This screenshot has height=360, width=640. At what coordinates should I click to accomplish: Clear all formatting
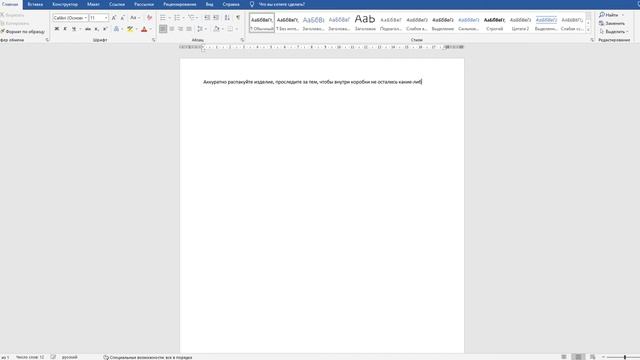pyautogui.click(x=149, y=18)
